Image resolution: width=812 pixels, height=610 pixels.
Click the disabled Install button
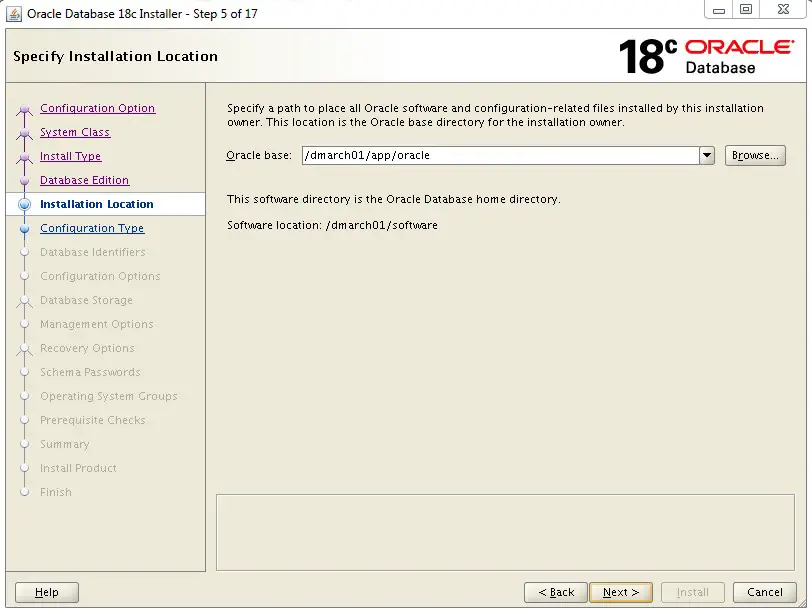click(692, 592)
